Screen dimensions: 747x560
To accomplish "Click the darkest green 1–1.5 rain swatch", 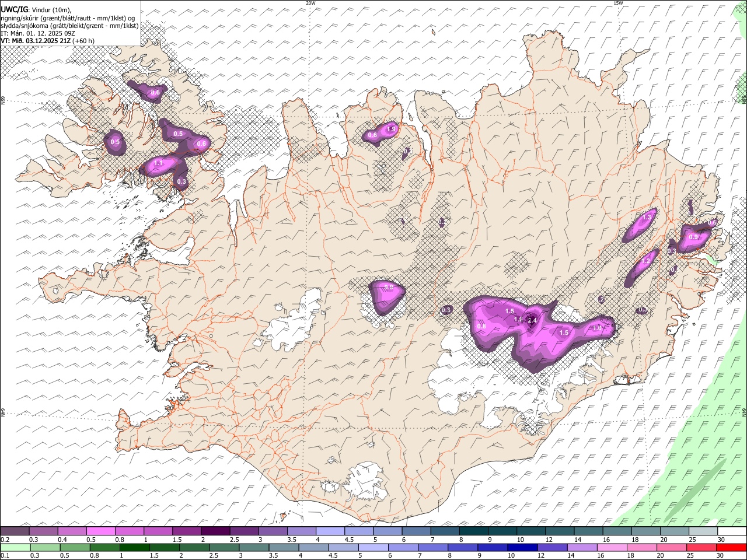I will point(134,547).
